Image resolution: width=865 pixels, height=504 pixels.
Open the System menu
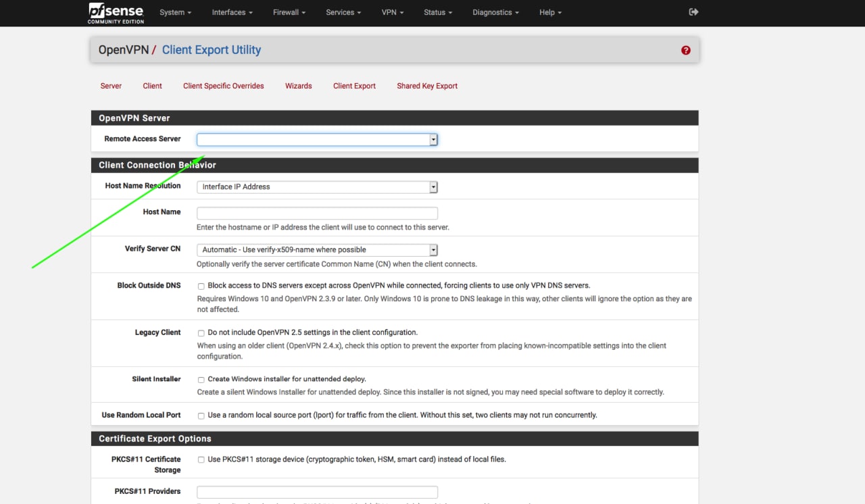(175, 12)
